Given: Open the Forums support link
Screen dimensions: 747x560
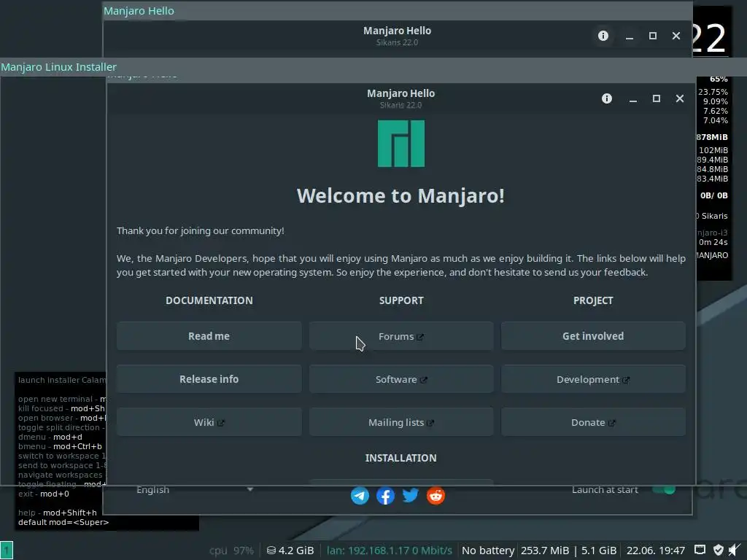Looking at the screenshot, I should coord(401,336).
